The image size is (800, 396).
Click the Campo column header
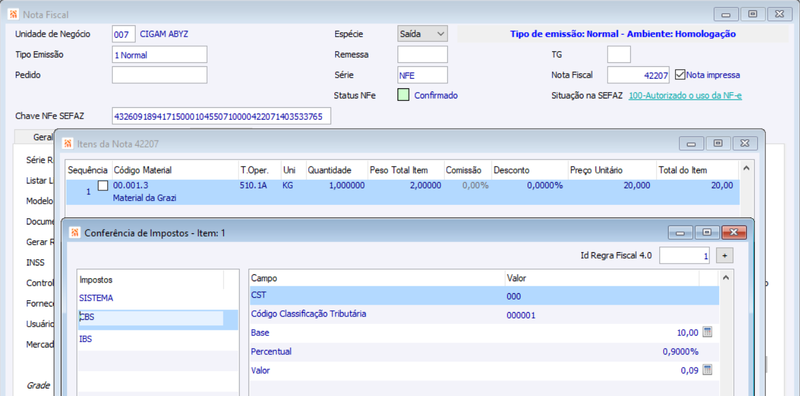(377, 278)
